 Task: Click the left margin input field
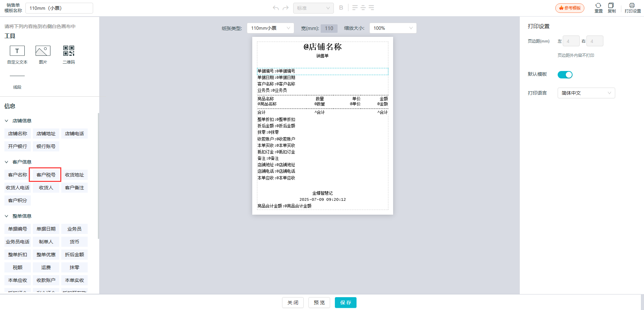tap(571, 41)
